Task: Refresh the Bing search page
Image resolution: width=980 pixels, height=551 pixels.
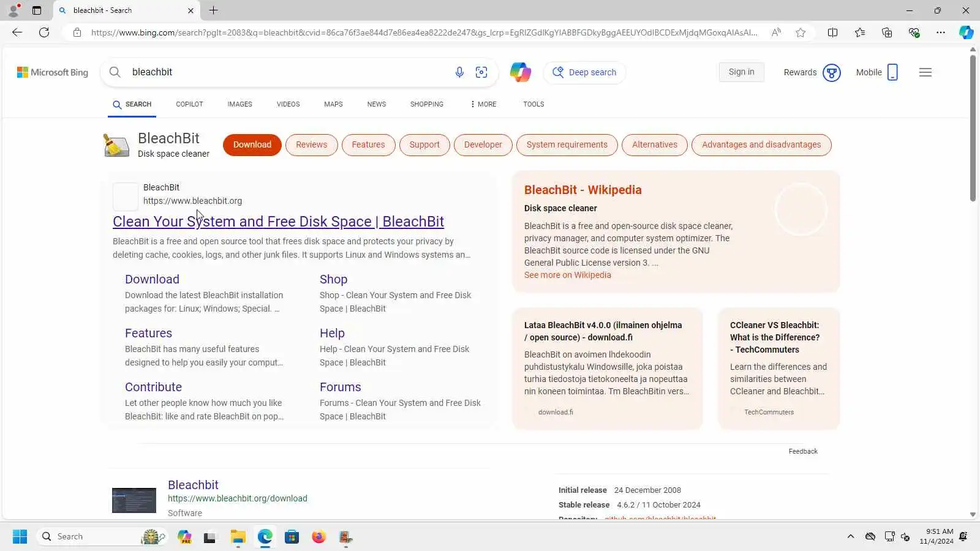Action: pos(44,32)
